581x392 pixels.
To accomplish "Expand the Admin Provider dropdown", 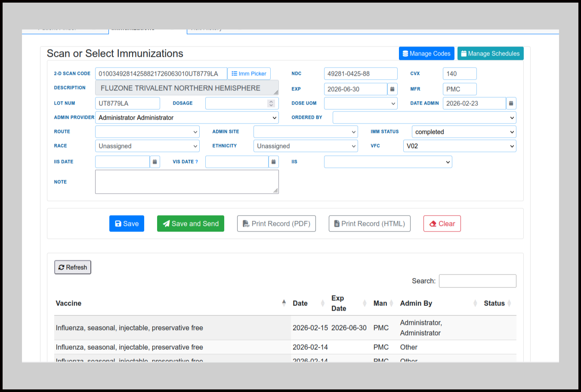I will 187,117.
